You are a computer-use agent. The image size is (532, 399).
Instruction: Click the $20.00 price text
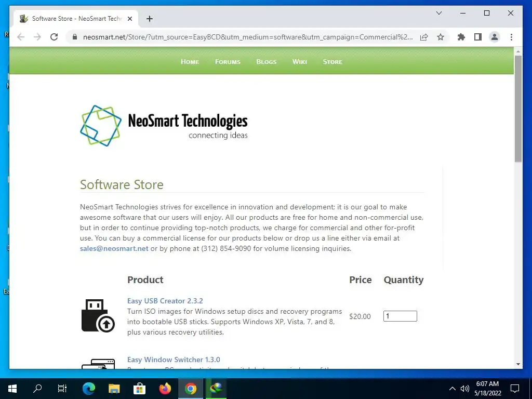[360, 316]
